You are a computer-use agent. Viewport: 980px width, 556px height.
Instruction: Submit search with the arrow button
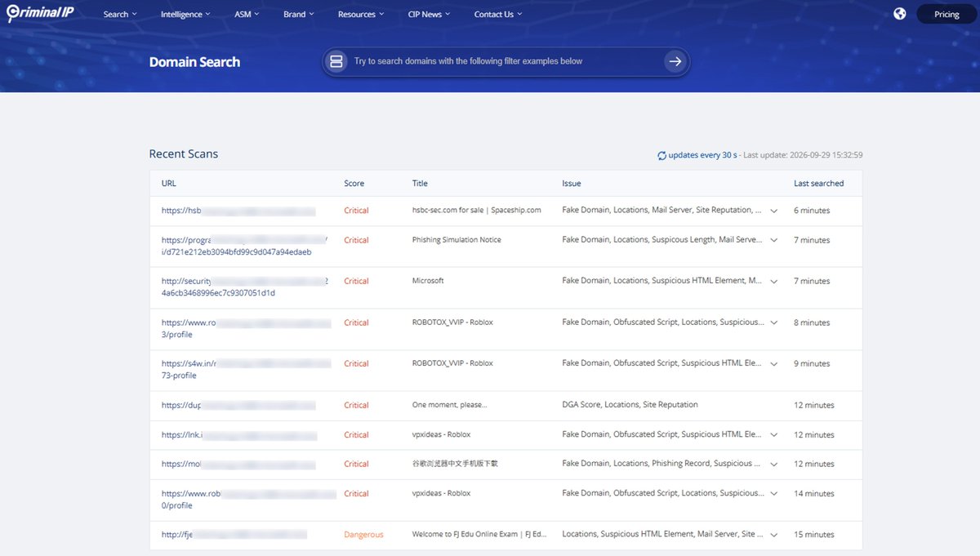click(675, 61)
